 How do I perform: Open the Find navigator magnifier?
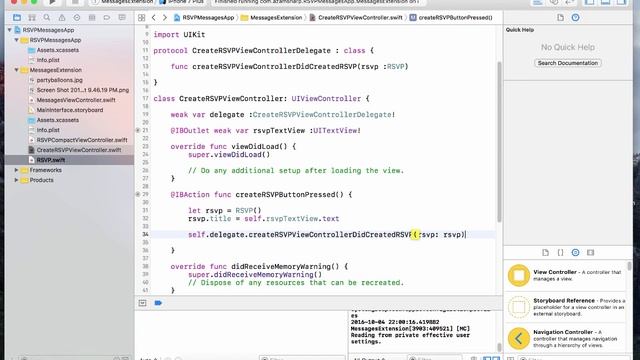point(47,18)
